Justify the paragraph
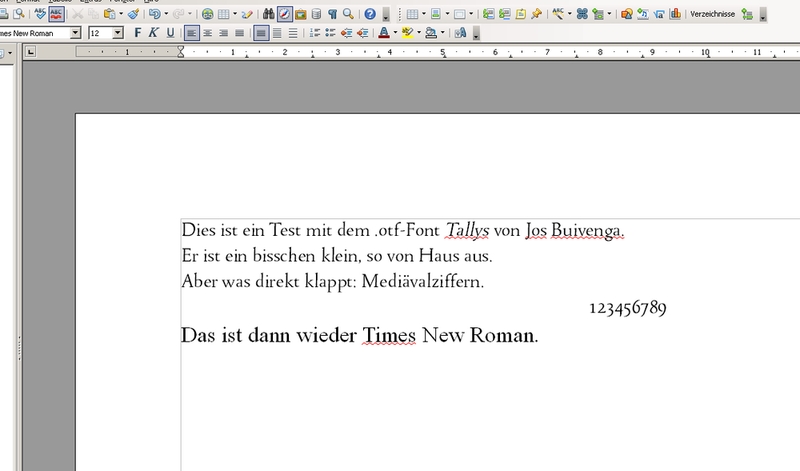 (239, 33)
